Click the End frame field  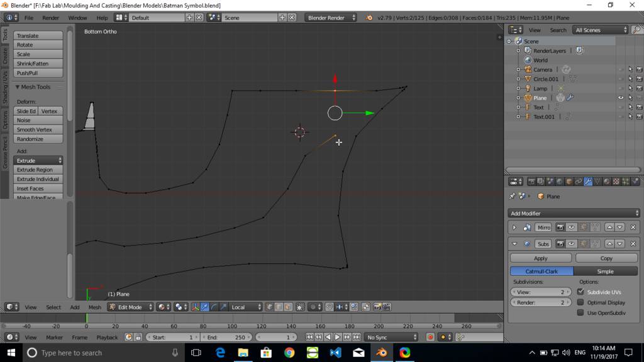[x=227, y=337]
